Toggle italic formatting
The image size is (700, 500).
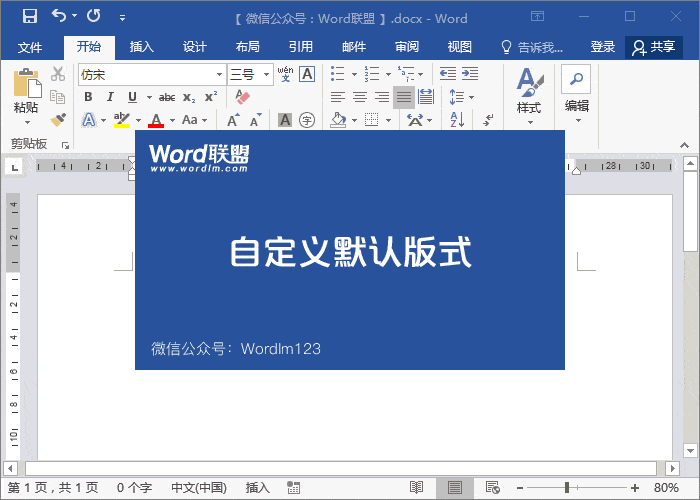[110, 97]
